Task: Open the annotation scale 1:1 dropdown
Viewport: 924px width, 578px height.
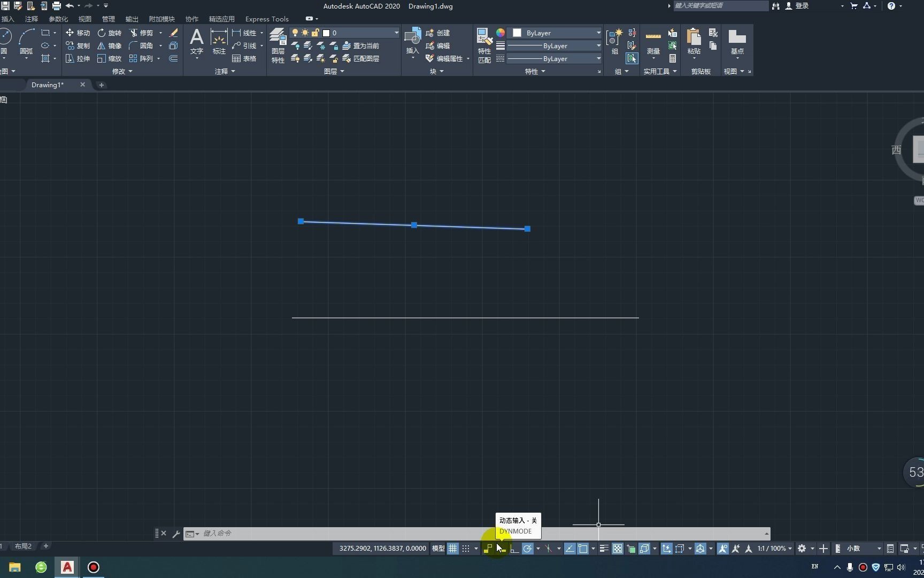Action: tap(774, 549)
